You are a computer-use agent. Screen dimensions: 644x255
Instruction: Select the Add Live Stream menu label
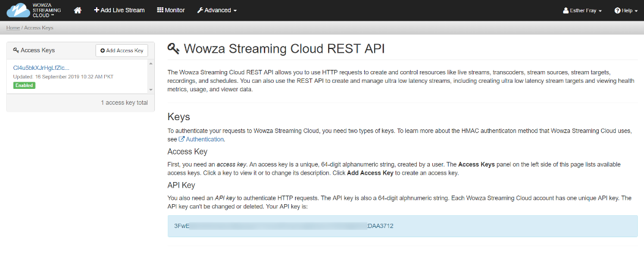[x=123, y=10]
